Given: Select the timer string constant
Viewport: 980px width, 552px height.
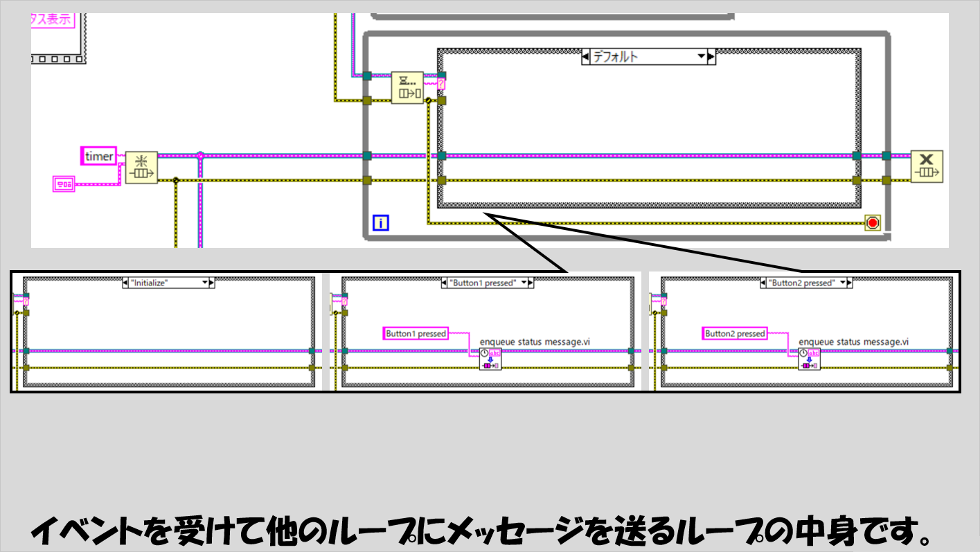Looking at the screenshot, I should pyautogui.click(x=99, y=157).
